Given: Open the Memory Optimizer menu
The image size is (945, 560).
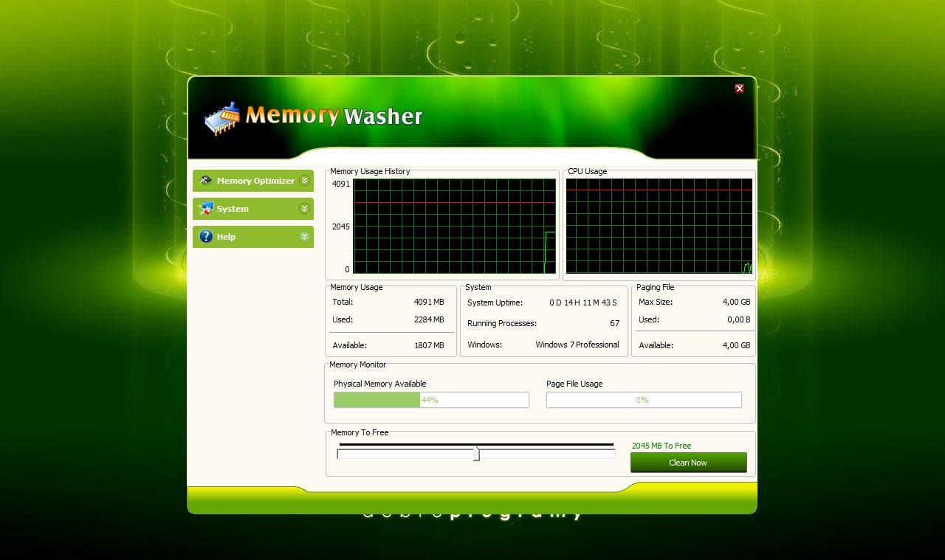Looking at the screenshot, I should 253,181.
